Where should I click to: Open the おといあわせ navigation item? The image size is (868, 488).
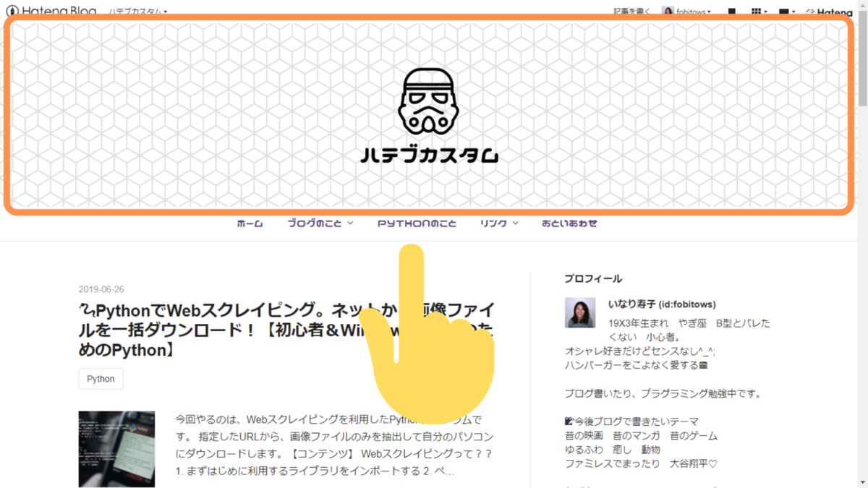click(x=570, y=223)
